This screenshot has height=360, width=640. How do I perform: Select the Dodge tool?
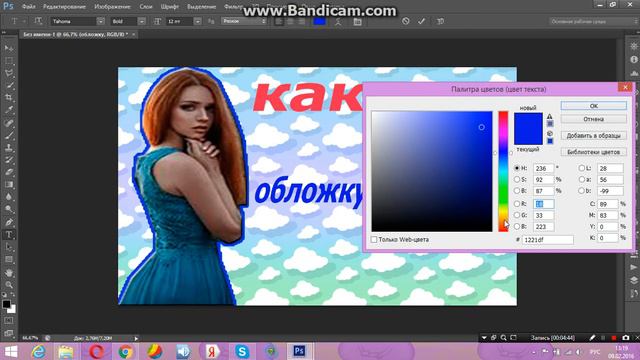coord(9,210)
